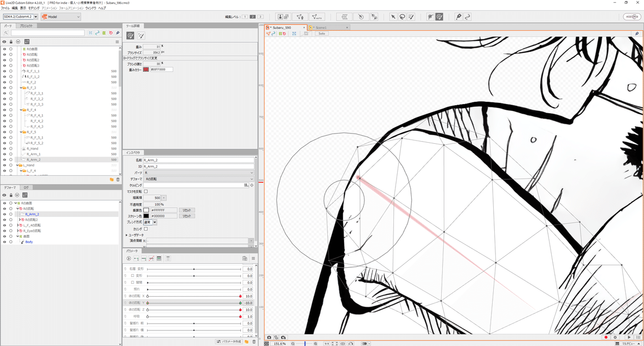This screenshot has height=346, width=644.
Task: Select edit level 2 button
Action: pos(253,17)
